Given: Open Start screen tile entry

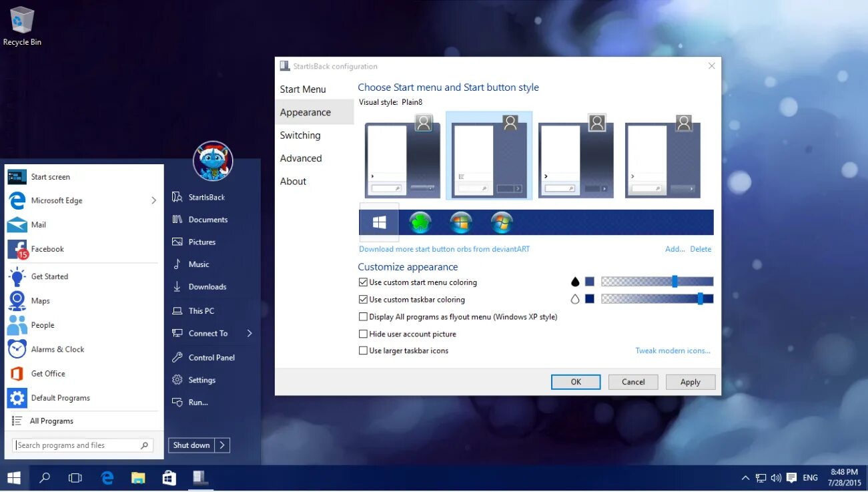Looking at the screenshot, I should click(83, 177).
